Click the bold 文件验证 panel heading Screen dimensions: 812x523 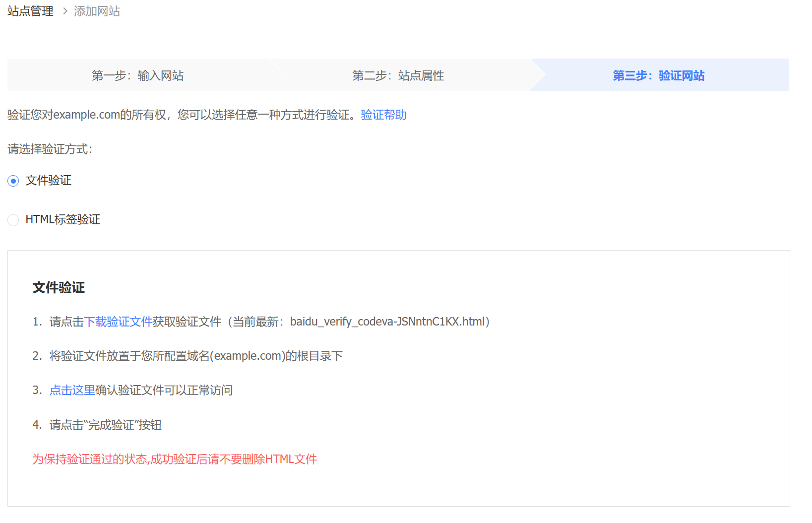tap(59, 288)
